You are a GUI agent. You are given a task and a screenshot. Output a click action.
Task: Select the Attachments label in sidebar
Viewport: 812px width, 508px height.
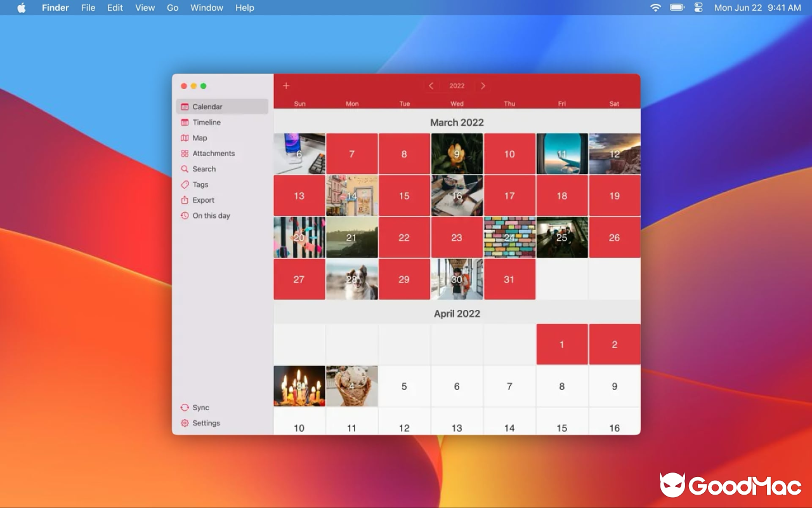[x=214, y=153]
